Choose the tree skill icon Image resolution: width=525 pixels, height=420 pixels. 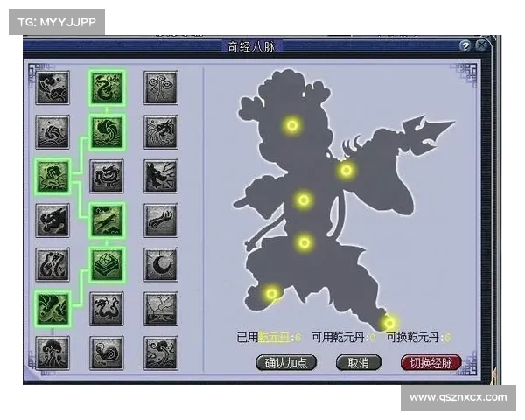52,353
